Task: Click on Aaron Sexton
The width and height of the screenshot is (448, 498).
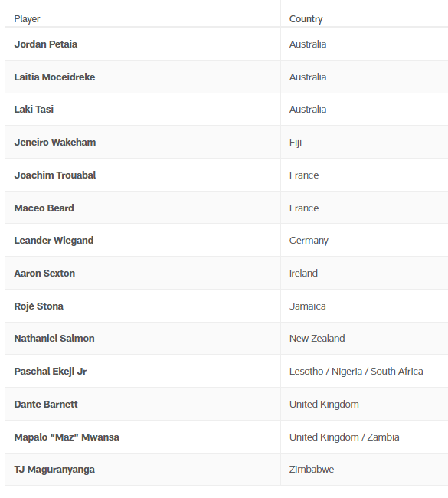Action: [x=44, y=274]
